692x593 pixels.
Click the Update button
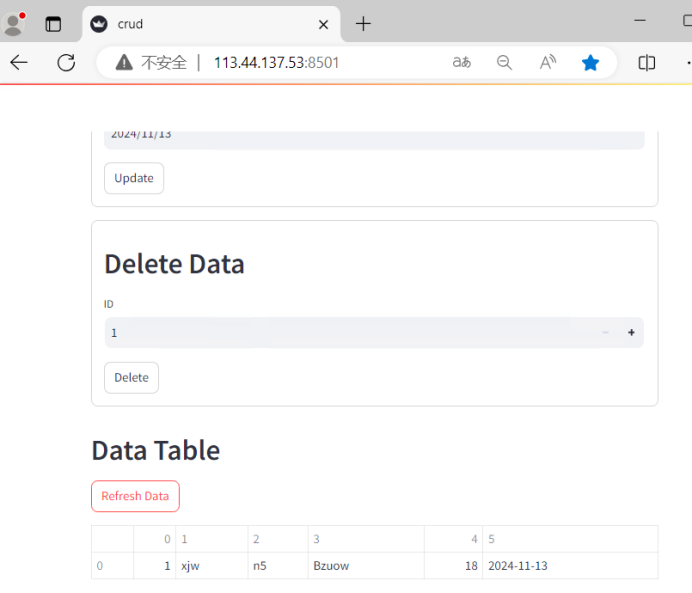coord(134,178)
